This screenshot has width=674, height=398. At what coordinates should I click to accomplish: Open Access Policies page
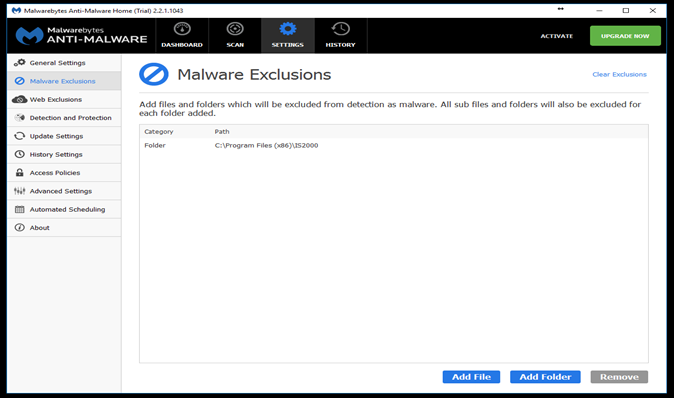[55, 172]
